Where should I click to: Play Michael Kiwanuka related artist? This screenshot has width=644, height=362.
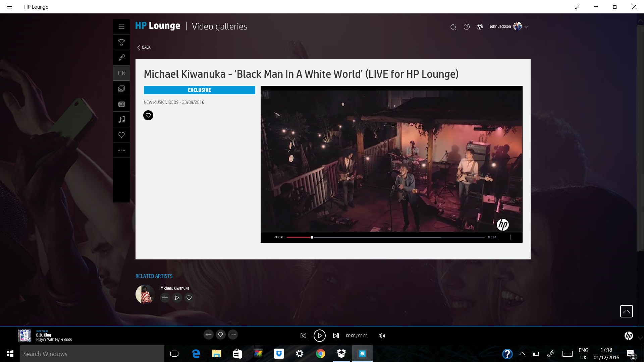177,298
